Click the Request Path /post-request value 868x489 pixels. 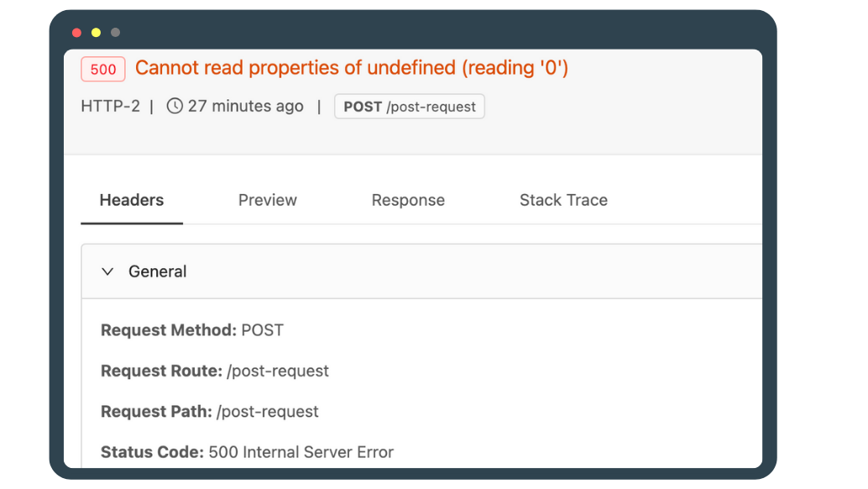click(268, 412)
